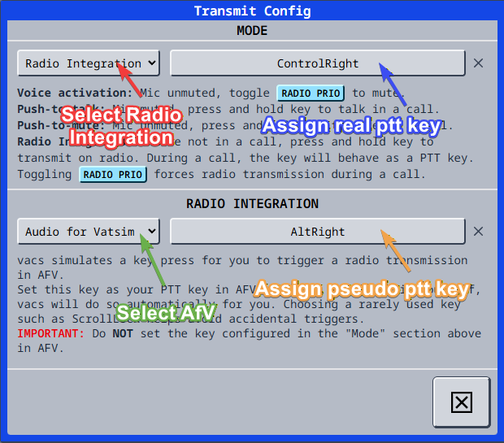Click the Transmit Config title bar
The height and width of the screenshot is (443, 504).
click(252, 11)
